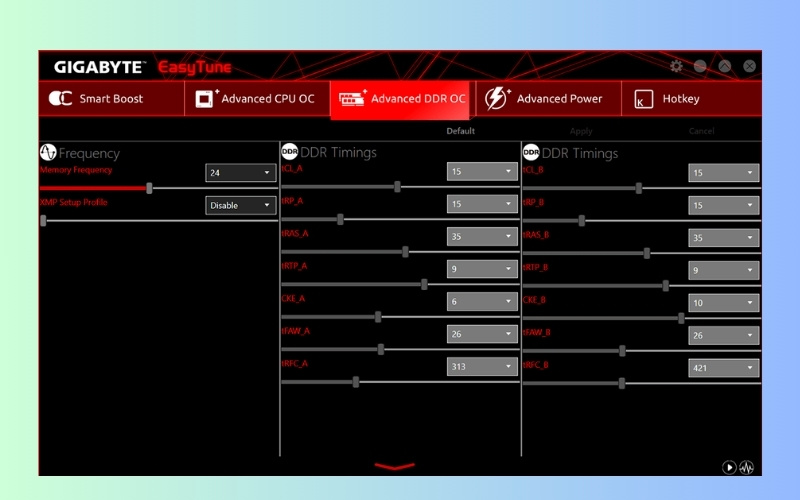The width and height of the screenshot is (800, 500).
Task: Expand the CKE_B value dropdown
Action: pyautogui.click(x=723, y=303)
